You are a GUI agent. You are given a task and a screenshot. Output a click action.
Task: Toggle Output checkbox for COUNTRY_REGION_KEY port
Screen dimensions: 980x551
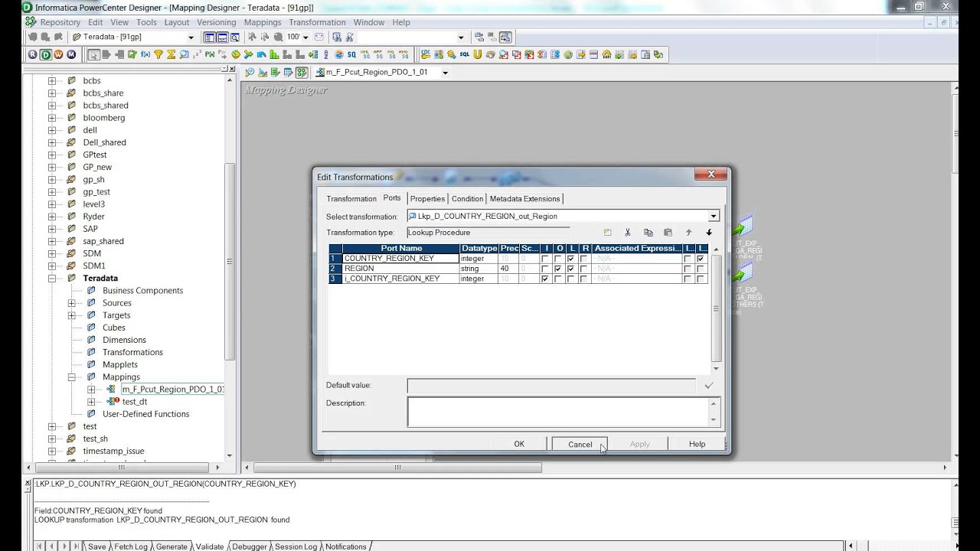pos(558,259)
